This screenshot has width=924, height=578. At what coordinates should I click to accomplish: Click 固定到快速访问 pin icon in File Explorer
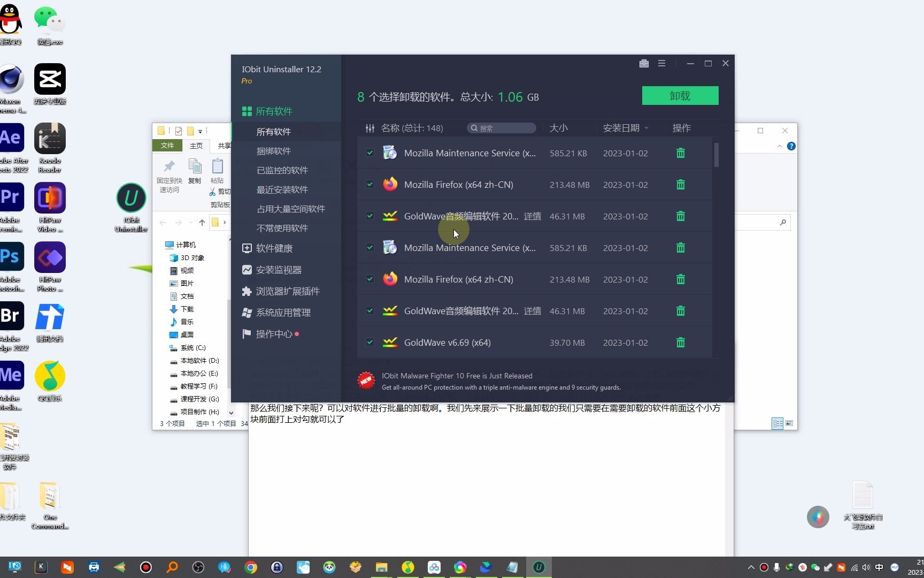coord(170,176)
